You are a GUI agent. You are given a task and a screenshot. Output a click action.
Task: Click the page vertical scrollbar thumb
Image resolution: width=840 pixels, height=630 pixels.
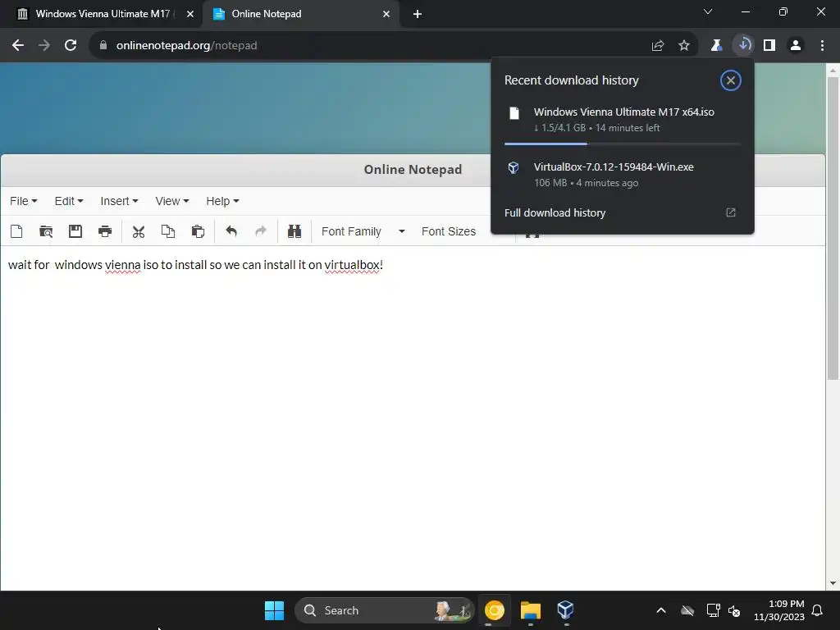pyautogui.click(x=833, y=228)
